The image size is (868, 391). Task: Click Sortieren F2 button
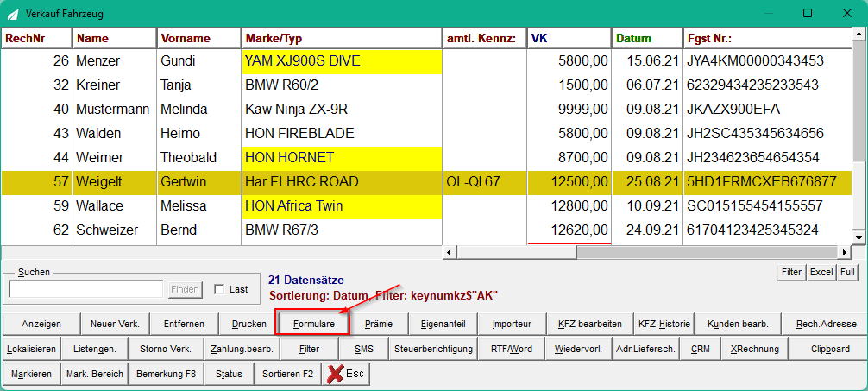[x=288, y=374]
